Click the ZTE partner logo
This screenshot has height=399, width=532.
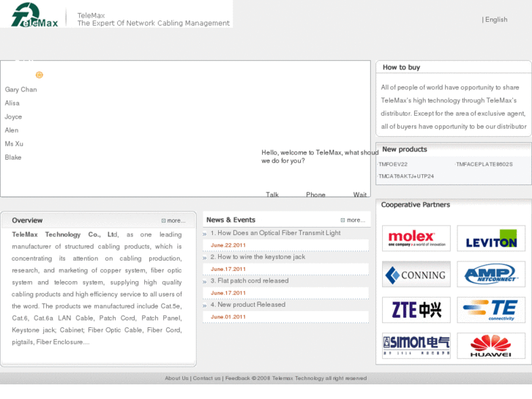click(416, 310)
